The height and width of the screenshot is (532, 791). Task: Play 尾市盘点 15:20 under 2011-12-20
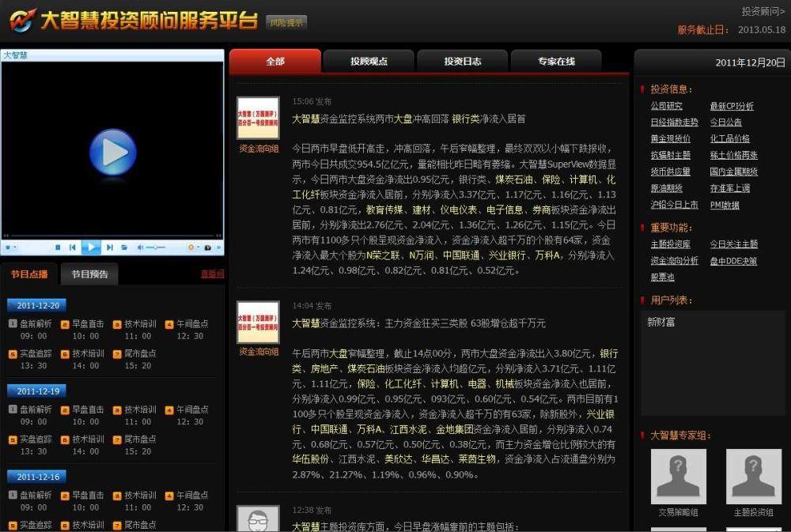point(134,359)
